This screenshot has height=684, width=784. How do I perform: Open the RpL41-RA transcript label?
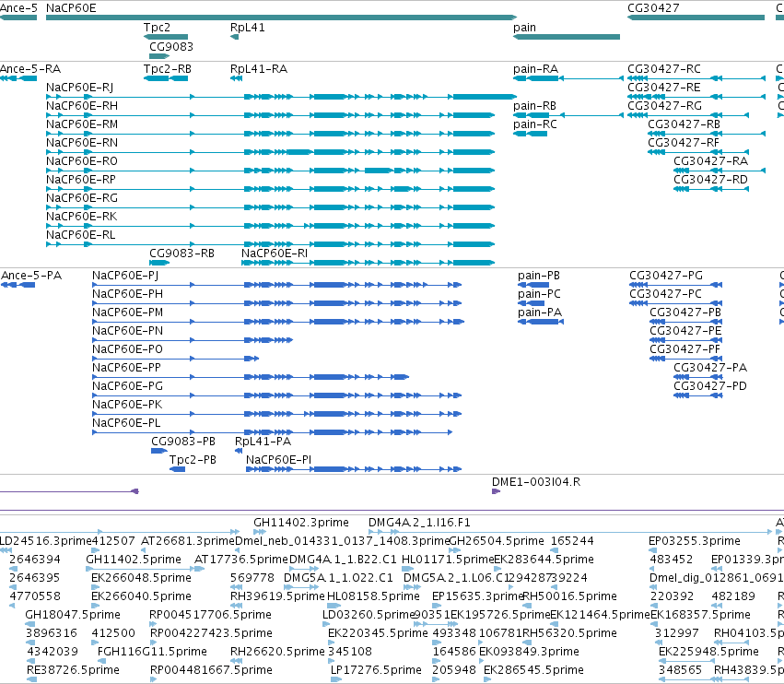click(x=259, y=69)
